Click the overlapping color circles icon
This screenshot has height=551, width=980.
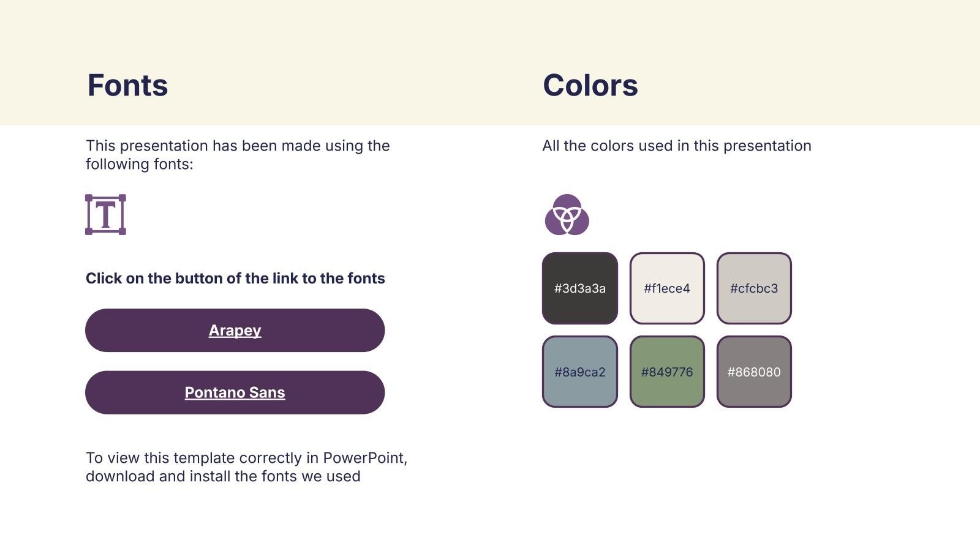(567, 215)
